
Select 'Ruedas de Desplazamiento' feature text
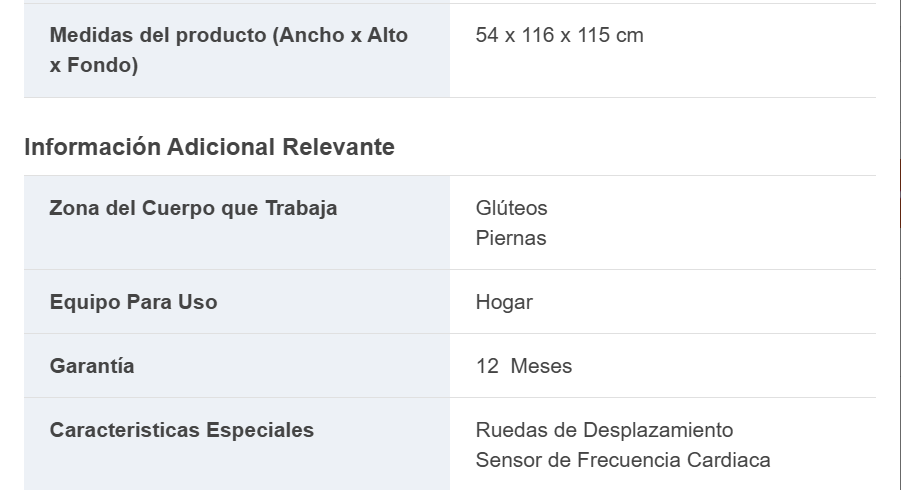[604, 430]
